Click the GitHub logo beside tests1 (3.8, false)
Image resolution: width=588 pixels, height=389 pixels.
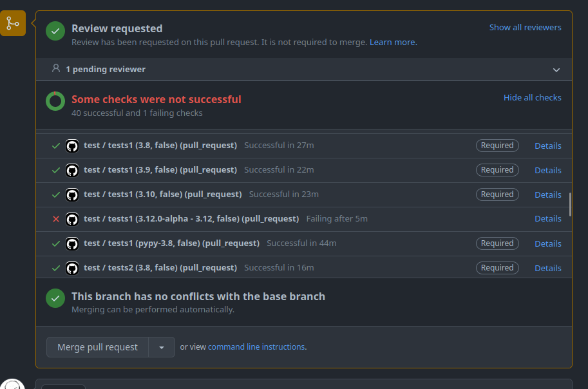coord(72,146)
